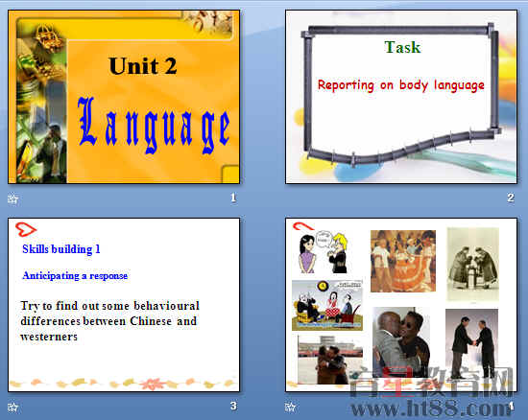Screen dimensions: 528x420
Task: Click the hugging men photo on slide 4
Action: coord(330,360)
